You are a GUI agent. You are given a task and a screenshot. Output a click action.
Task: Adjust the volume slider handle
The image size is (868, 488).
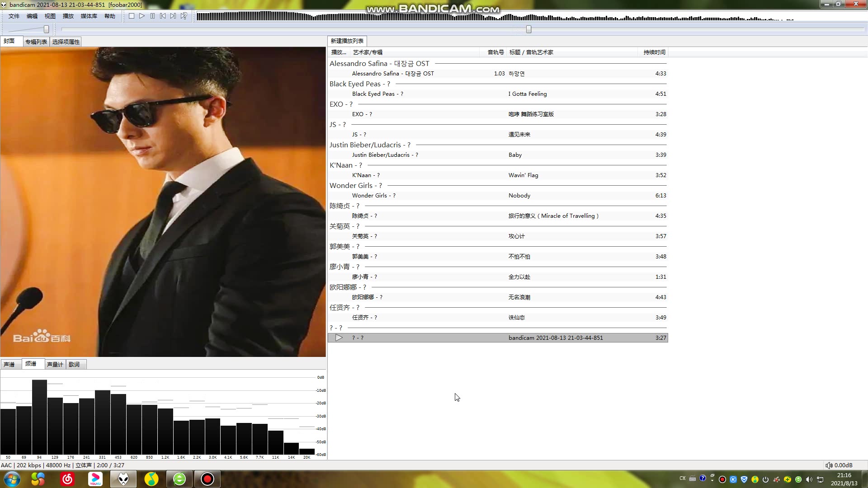(46, 29)
